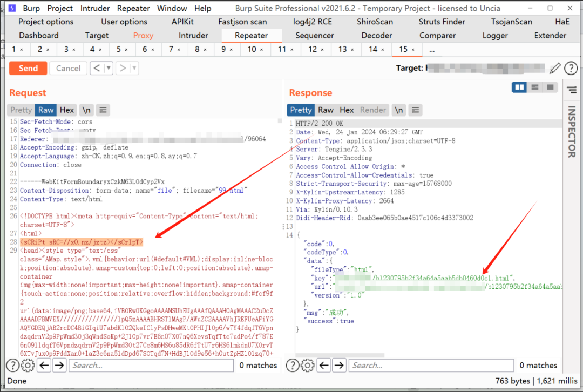Screen dimensions: 583x392
Task: Open the Comparer tab
Action: pyautogui.click(x=437, y=36)
